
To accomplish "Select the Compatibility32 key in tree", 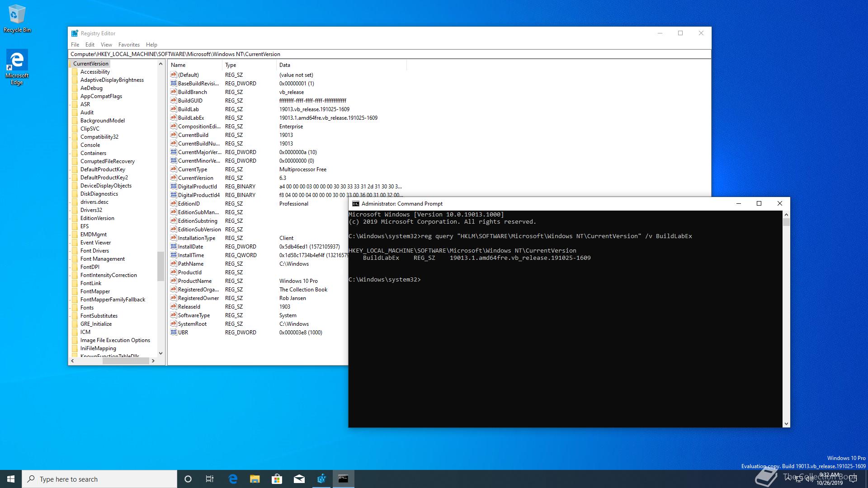I will (x=99, y=137).
